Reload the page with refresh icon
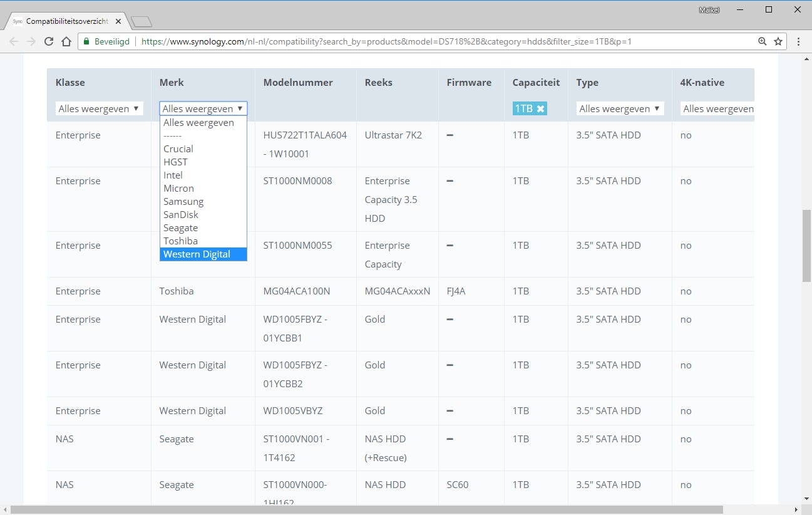This screenshot has height=515, width=812. [49, 42]
